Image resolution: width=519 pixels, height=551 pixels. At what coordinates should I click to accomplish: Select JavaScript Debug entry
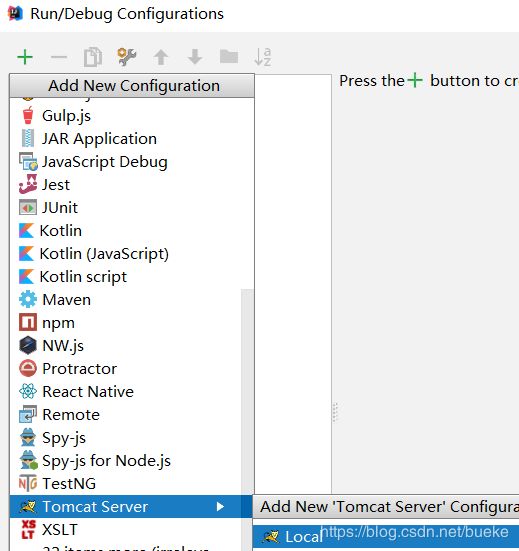tap(131, 161)
